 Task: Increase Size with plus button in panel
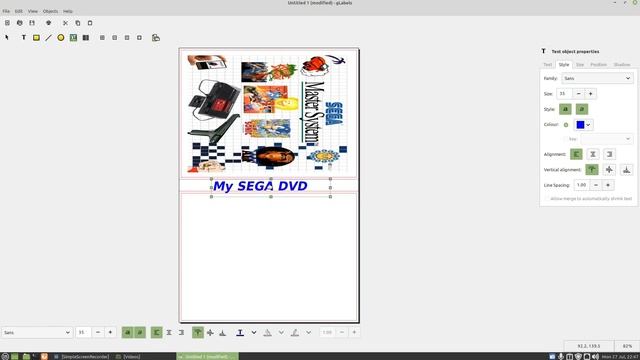pos(591,94)
